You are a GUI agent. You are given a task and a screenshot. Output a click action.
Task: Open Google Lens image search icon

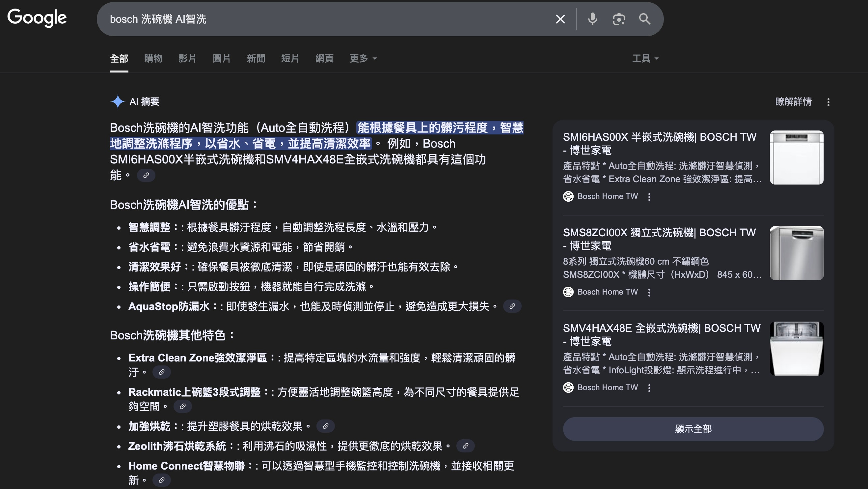(619, 19)
